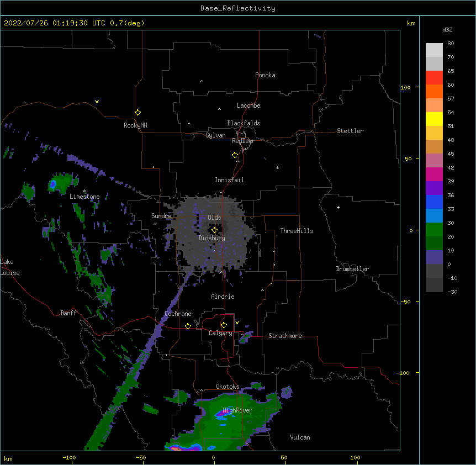Click the 20 dBZ green legend swatch
Screen dimensions: 476x465
click(434, 243)
